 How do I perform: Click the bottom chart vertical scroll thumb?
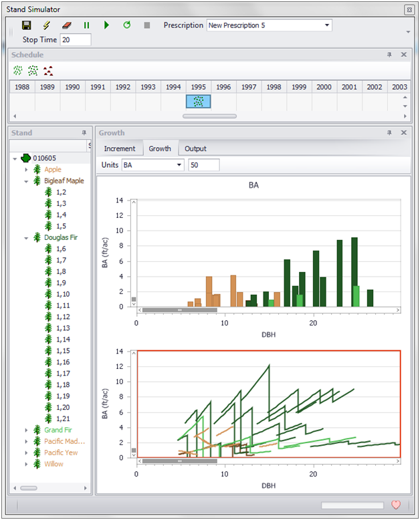pyautogui.click(x=134, y=450)
